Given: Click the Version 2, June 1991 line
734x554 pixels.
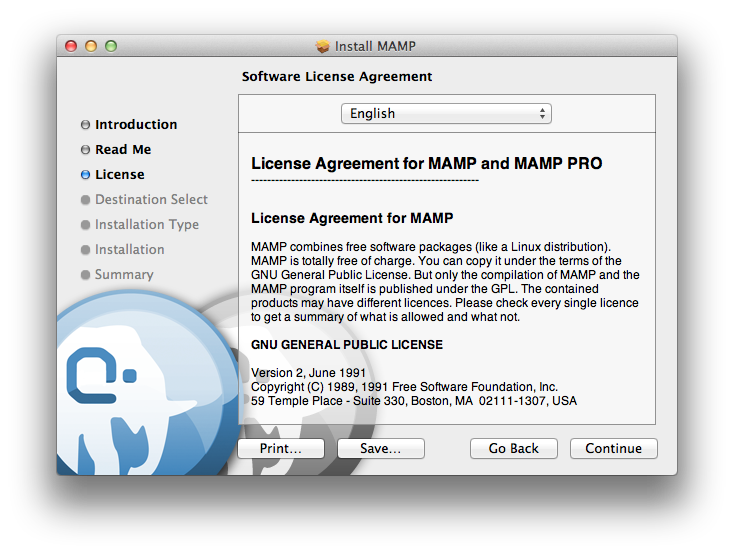Looking at the screenshot, I should click(308, 373).
